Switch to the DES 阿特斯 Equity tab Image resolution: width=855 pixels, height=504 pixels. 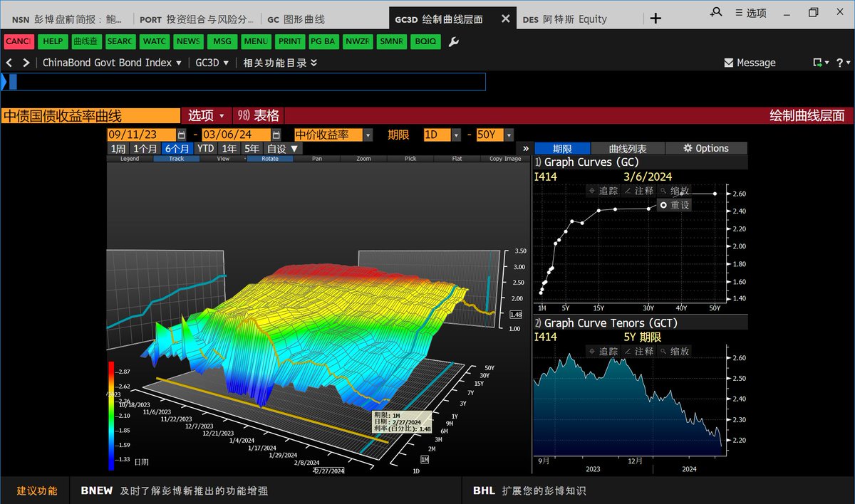(x=564, y=19)
